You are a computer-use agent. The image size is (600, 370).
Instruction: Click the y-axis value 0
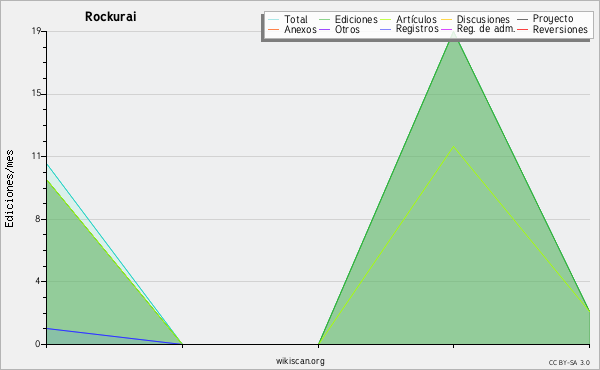38,344
